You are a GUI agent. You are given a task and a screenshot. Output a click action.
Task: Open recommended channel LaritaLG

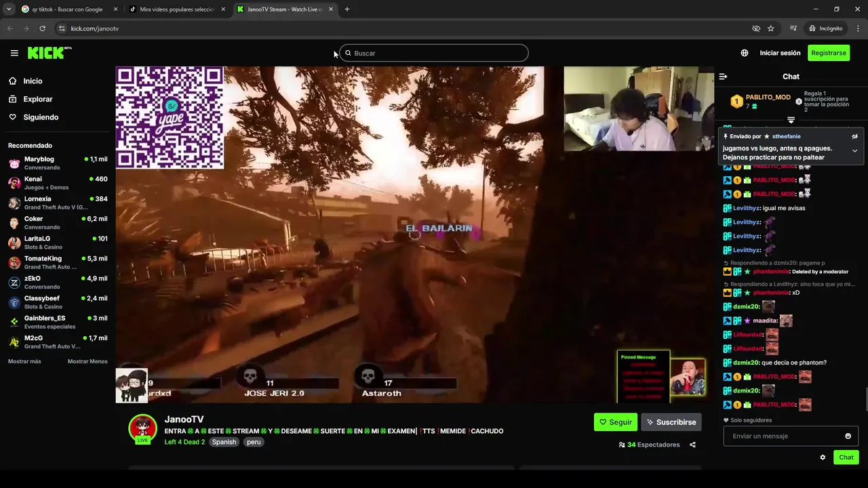tap(58, 243)
